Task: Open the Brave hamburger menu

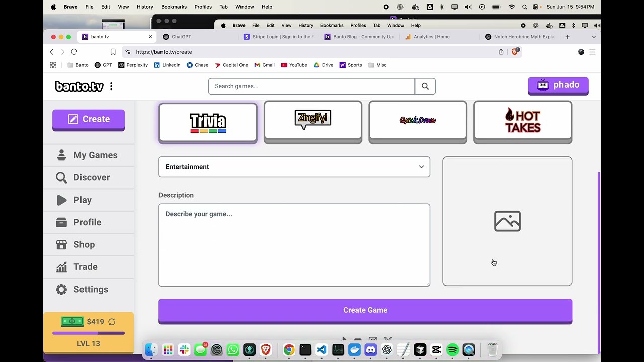Action: [592, 52]
